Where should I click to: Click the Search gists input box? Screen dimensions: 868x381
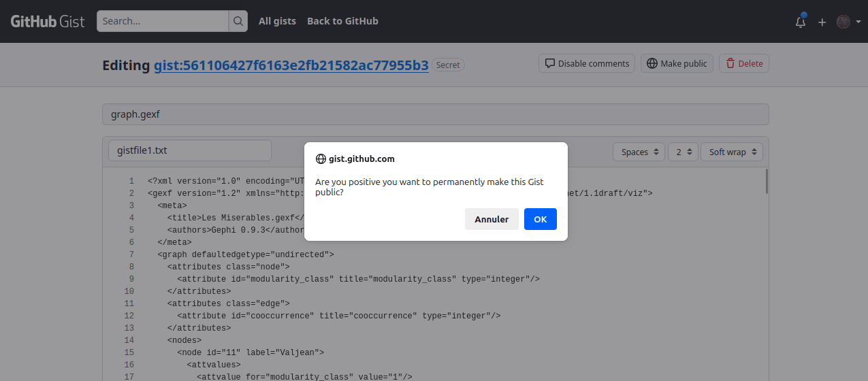[162, 21]
